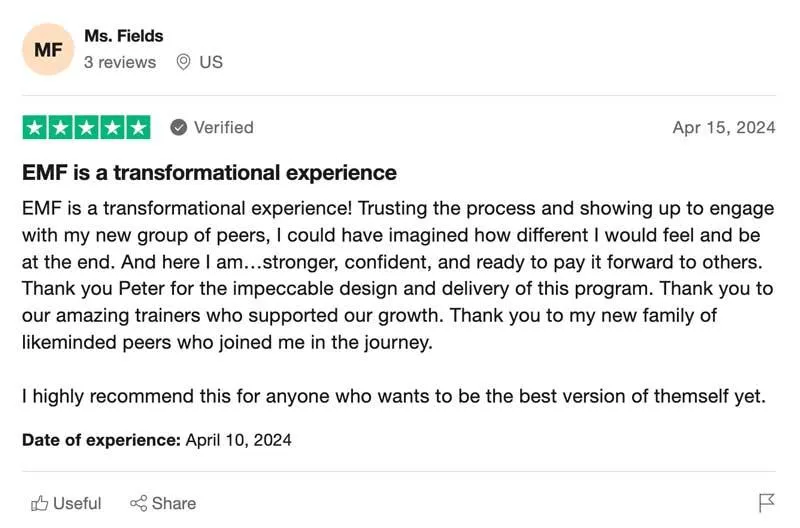
Task: Click the Share icon
Action: [139, 503]
